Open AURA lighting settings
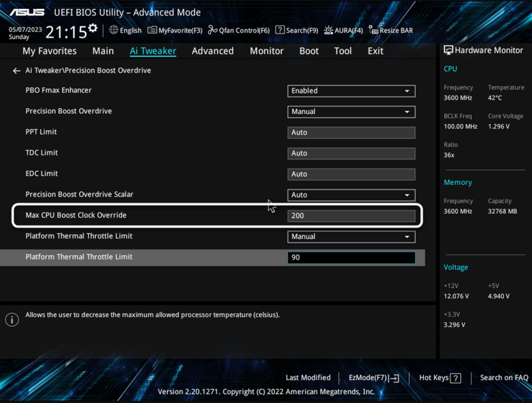The width and height of the screenshot is (532, 403). click(343, 29)
